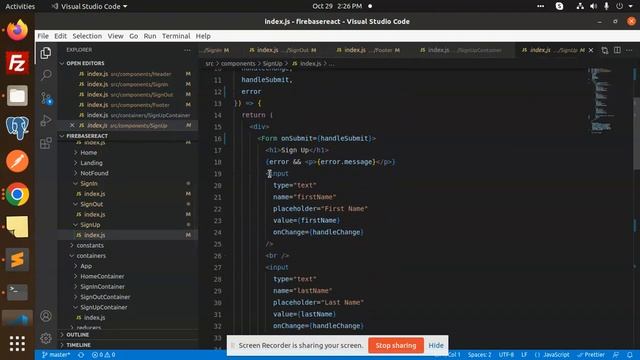Select LF end of line sequence

[524, 355]
